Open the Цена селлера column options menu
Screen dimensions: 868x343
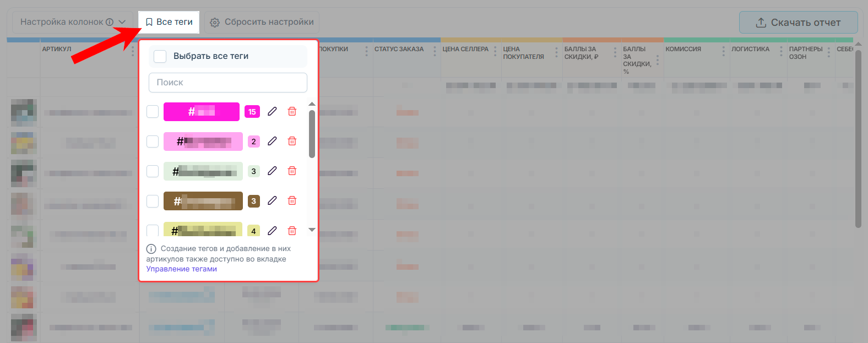pyautogui.click(x=495, y=51)
